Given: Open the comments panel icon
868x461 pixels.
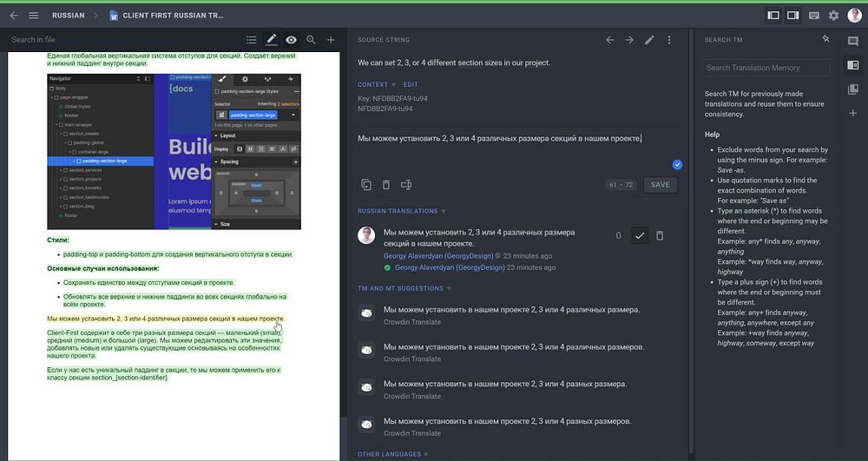Looking at the screenshot, I should 853,42.
